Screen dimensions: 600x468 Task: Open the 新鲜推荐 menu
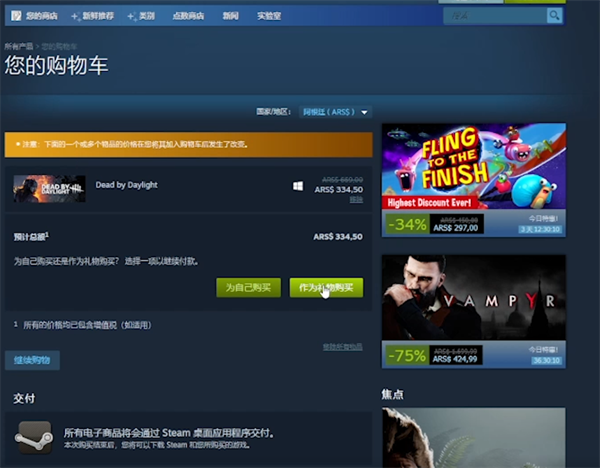pos(93,16)
